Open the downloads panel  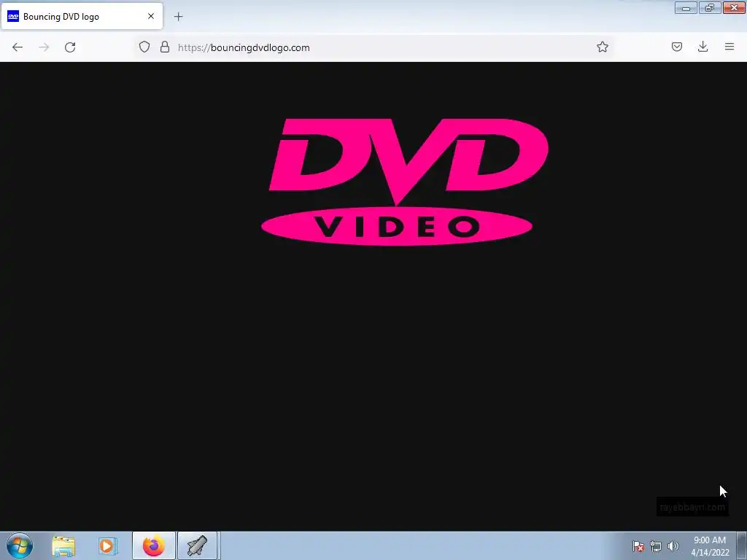tap(703, 47)
